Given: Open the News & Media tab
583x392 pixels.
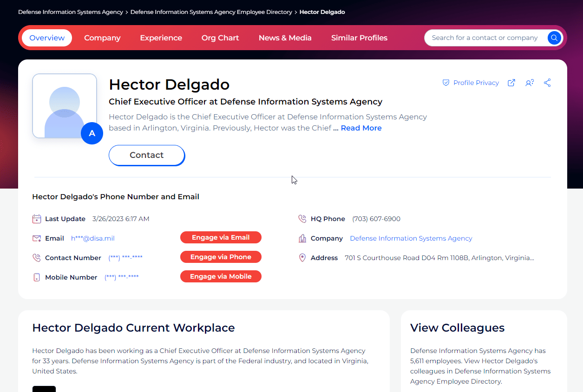Looking at the screenshot, I should (285, 38).
